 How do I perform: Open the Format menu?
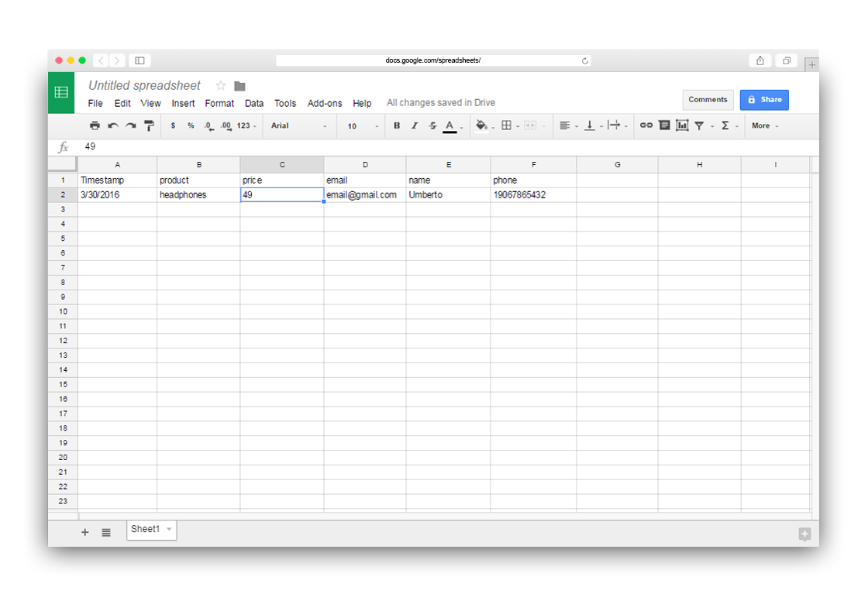(x=219, y=104)
